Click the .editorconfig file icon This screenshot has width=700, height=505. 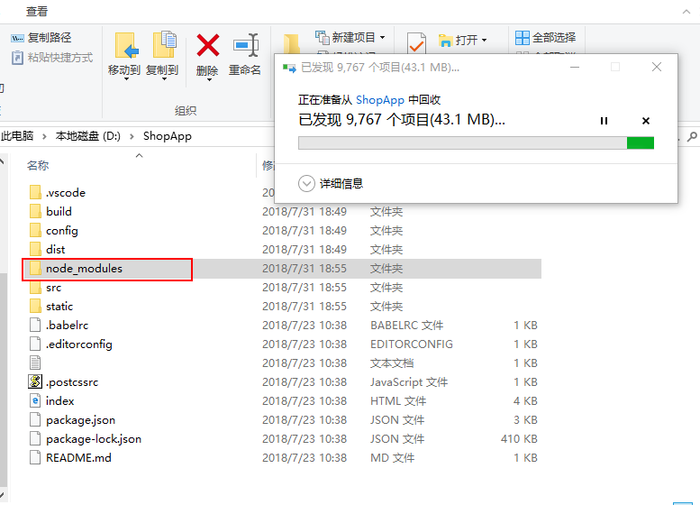pos(35,344)
